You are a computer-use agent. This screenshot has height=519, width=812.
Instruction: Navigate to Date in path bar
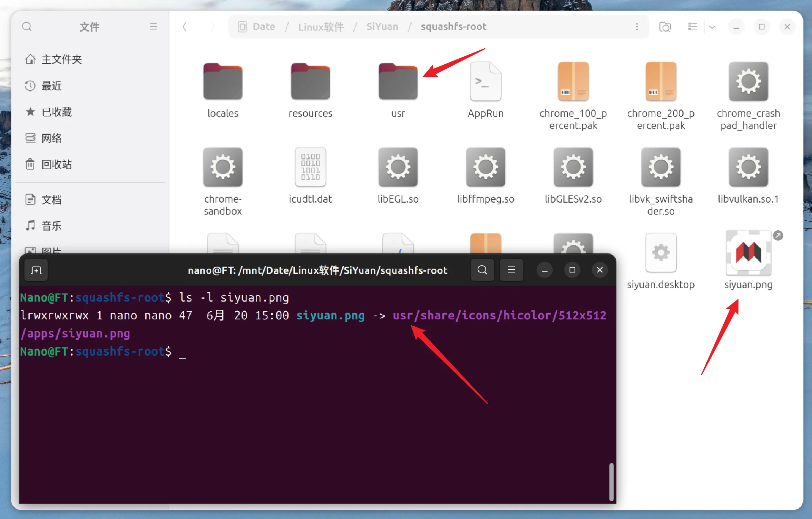tap(264, 27)
